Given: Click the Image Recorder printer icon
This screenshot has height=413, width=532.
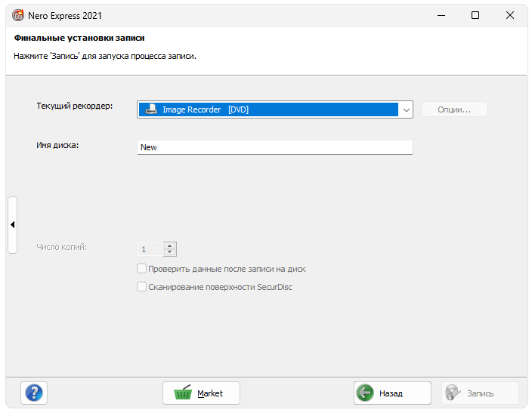Looking at the screenshot, I should pyautogui.click(x=151, y=109).
